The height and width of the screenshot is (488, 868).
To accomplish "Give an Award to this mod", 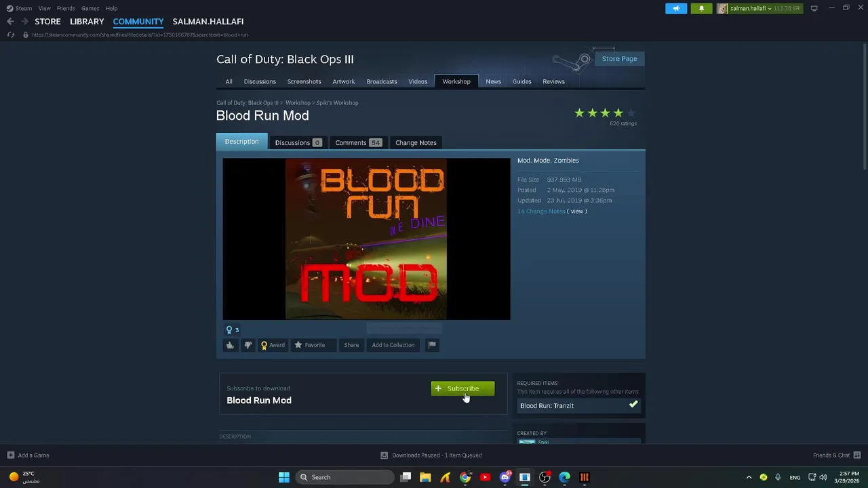I will (273, 345).
